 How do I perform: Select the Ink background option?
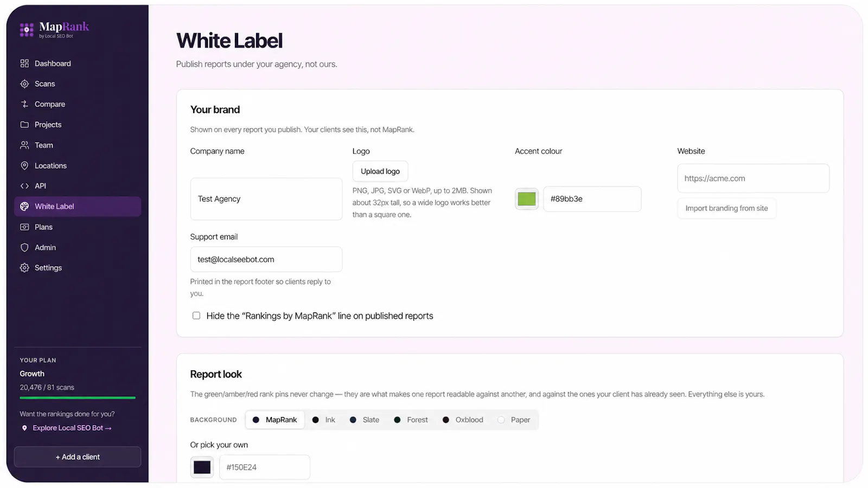pos(324,420)
